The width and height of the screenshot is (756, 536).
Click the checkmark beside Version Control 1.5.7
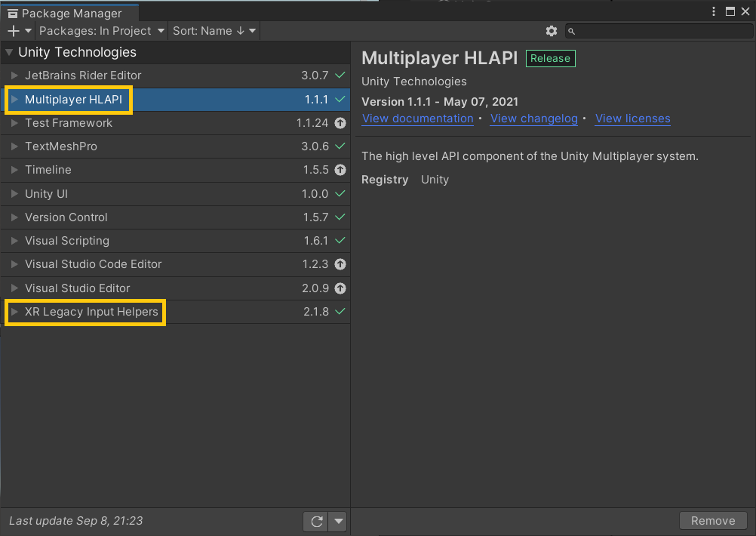[x=340, y=217]
